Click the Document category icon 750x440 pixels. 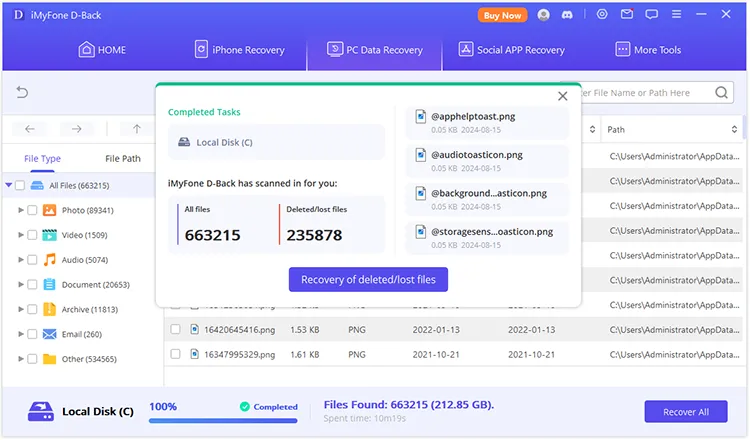[49, 285]
